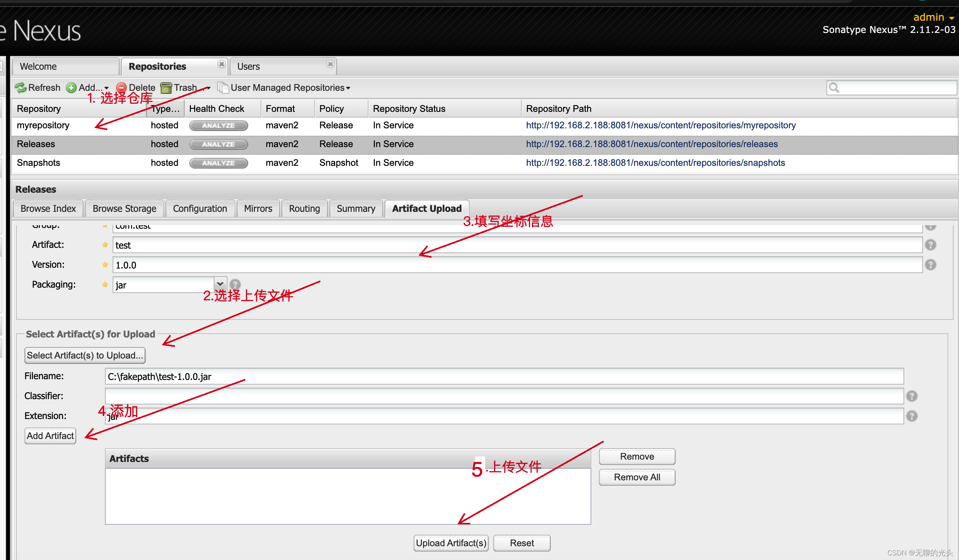959x560 pixels.
Task: Click help icon next to Extension field
Action: [912, 416]
